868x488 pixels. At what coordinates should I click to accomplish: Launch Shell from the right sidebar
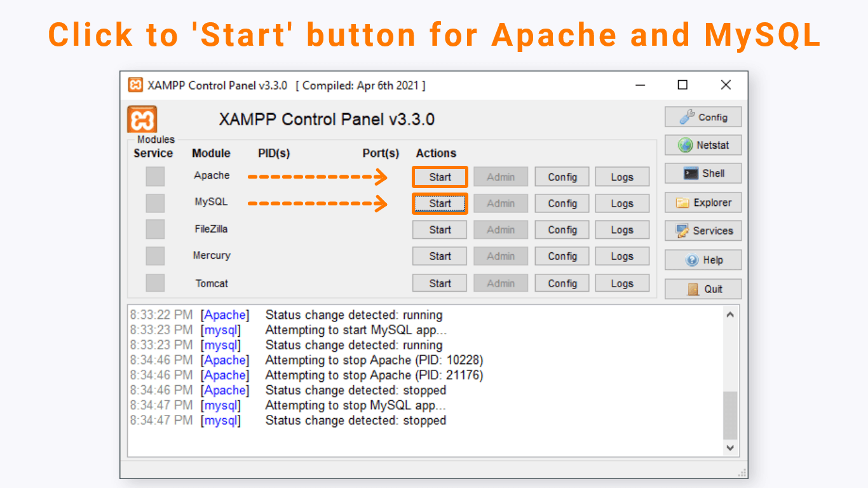pos(703,173)
